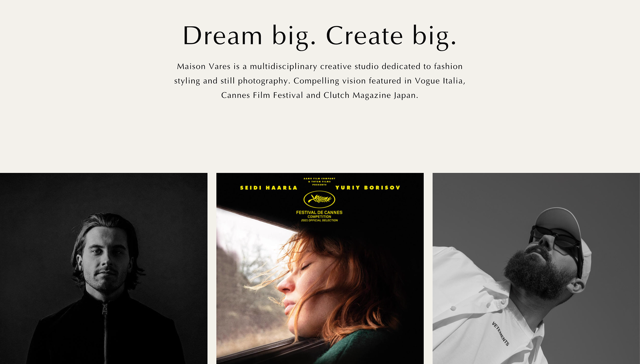Open the long-haired man portrait thumbnail
Viewport: 640px width, 364px height.
coord(104,268)
